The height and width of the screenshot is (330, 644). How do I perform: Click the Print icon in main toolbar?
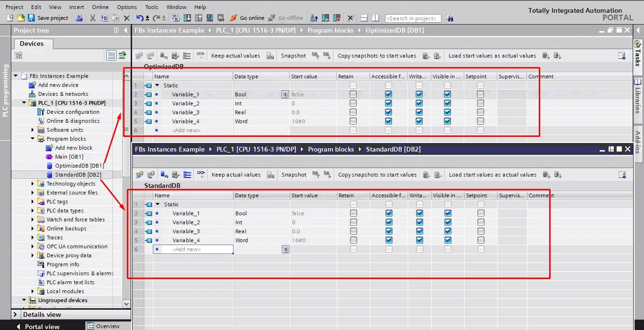80,18
